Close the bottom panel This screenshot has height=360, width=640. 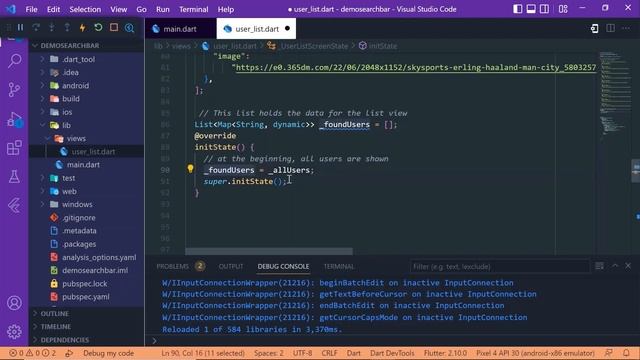[x=628, y=266]
